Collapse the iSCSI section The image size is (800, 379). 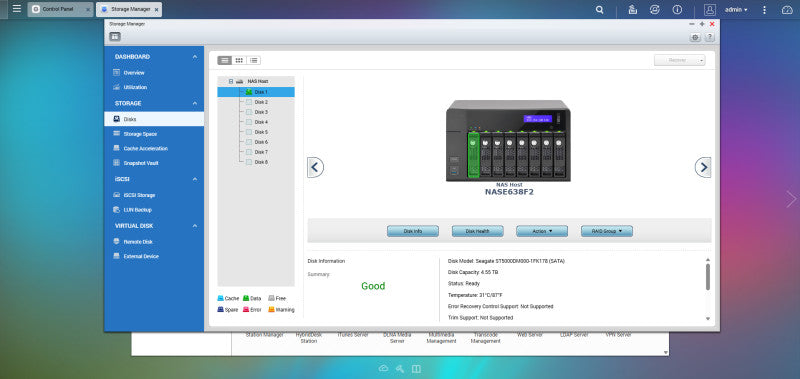(x=194, y=179)
